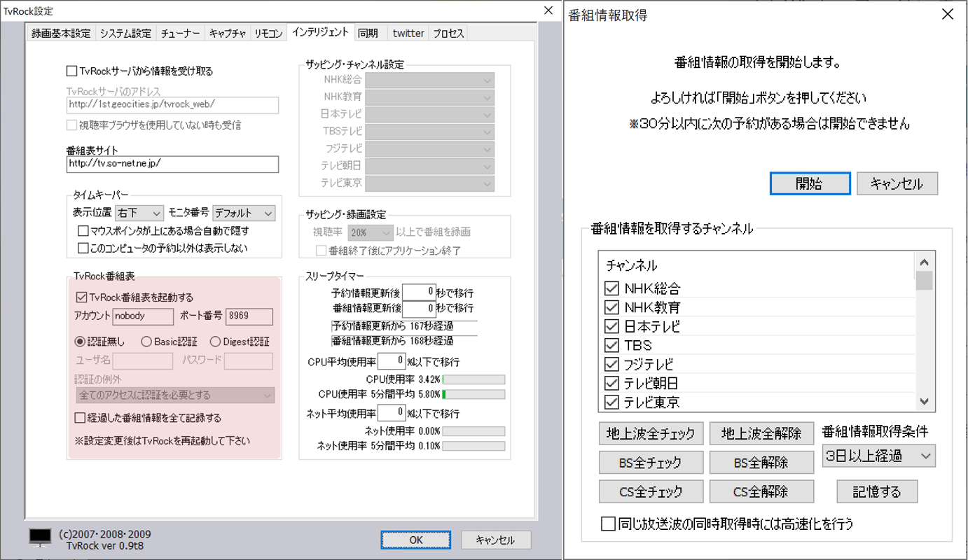The width and height of the screenshot is (968, 560).
Task: Click 開始 button to start acquisition
Action: tap(810, 183)
